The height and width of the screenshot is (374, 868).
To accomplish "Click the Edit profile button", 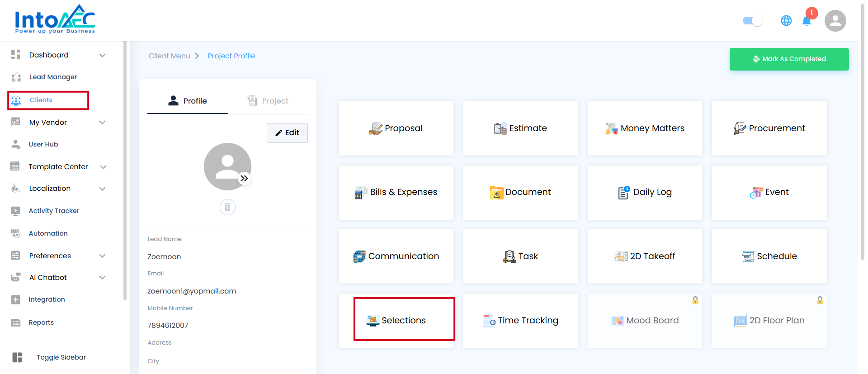I will coord(287,133).
